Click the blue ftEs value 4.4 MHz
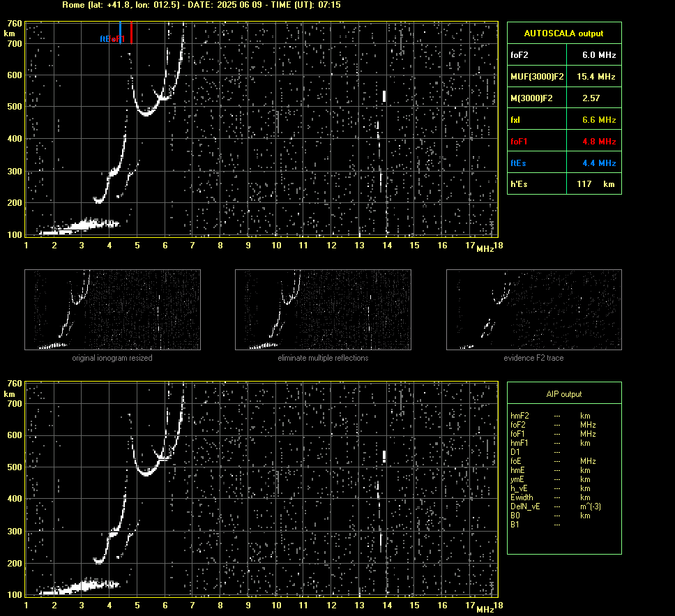 599,163
